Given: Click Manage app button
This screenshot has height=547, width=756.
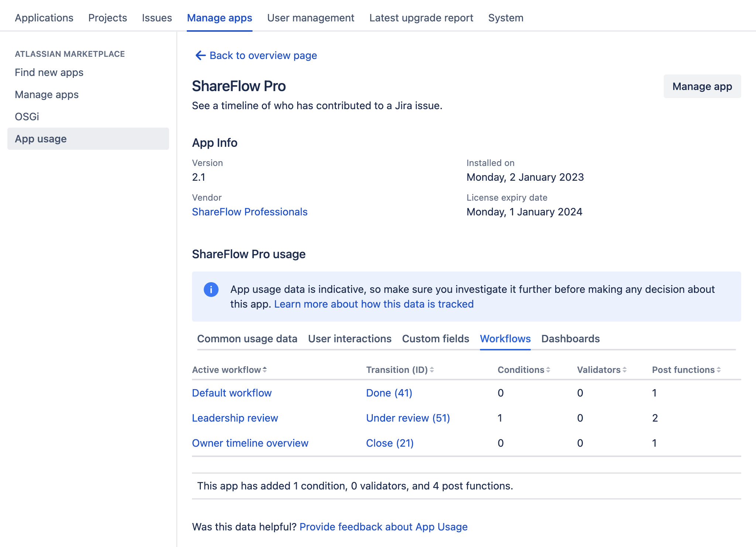Looking at the screenshot, I should tap(702, 86).
